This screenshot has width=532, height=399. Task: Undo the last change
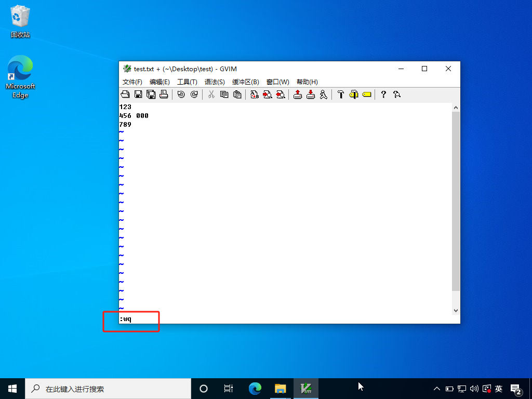(181, 95)
